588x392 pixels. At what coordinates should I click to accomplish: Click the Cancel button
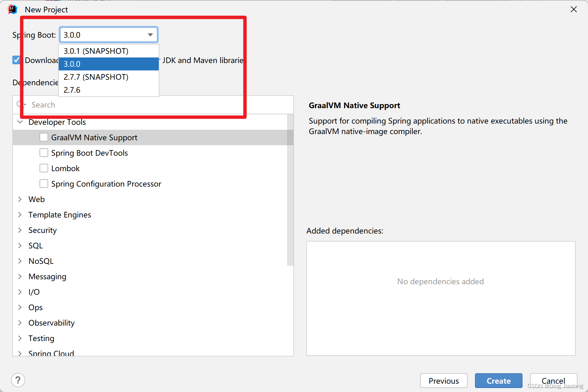[x=553, y=381]
